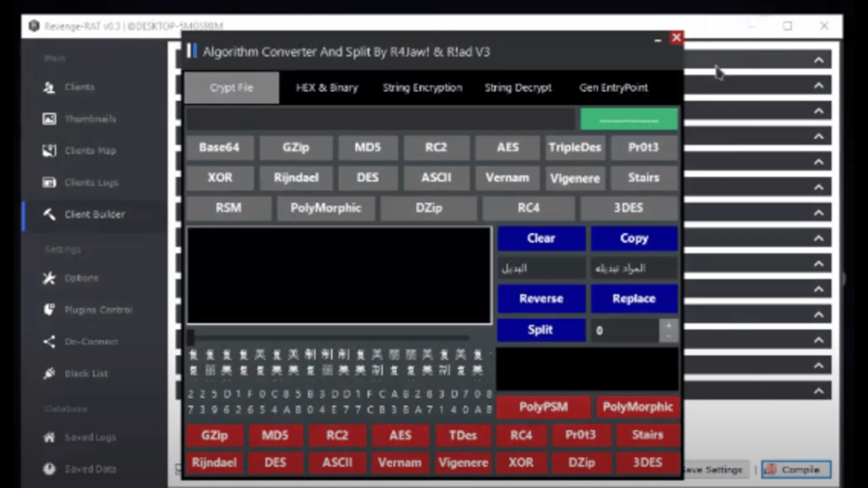Click the blue Replace button
The image size is (868, 488).
coord(634,299)
